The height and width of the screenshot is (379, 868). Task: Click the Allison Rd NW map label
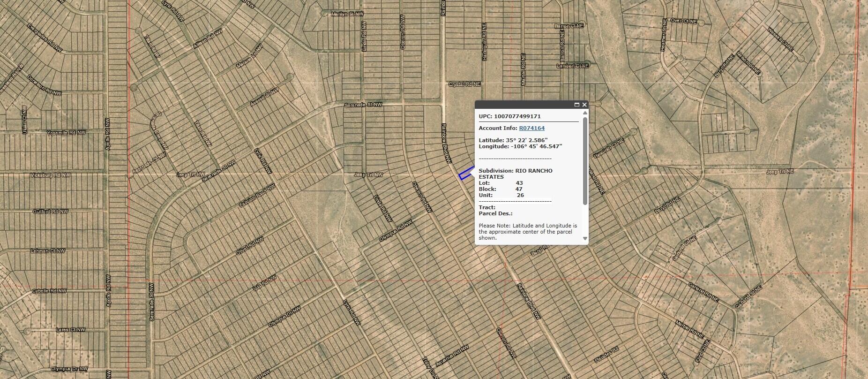tap(208, 39)
